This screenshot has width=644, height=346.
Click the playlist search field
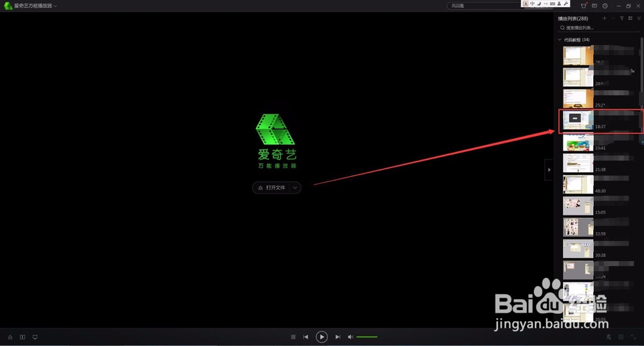coord(599,28)
